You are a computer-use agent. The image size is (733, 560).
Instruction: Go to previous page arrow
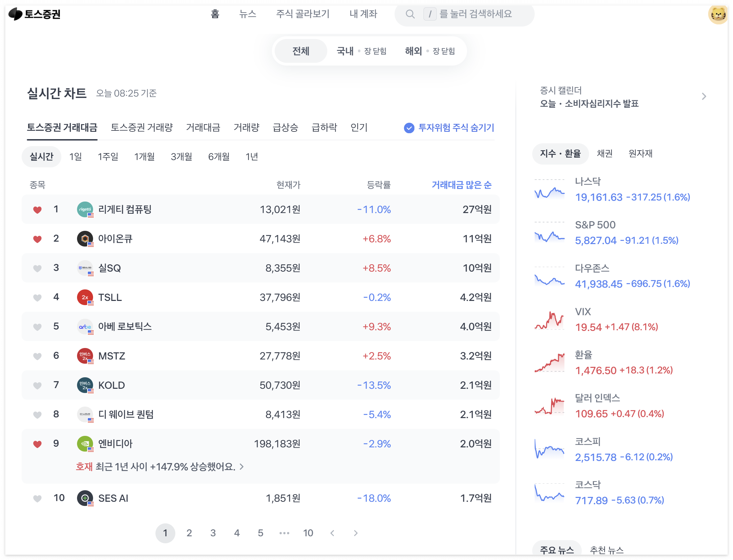click(332, 533)
